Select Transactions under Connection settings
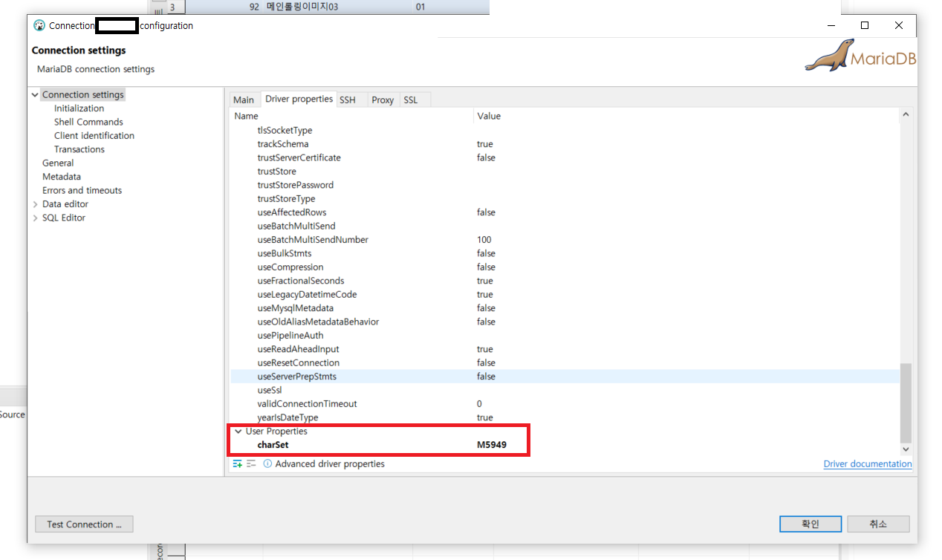 [79, 149]
